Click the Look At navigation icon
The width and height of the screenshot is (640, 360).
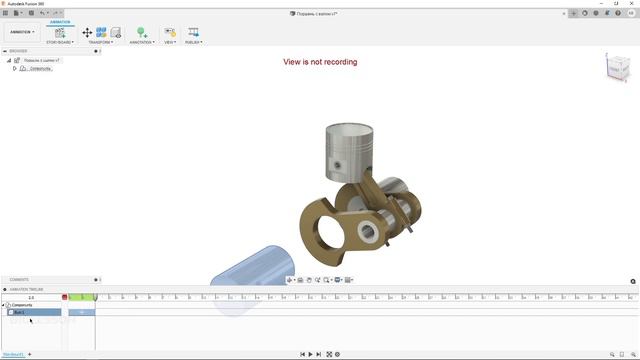coord(300,280)
